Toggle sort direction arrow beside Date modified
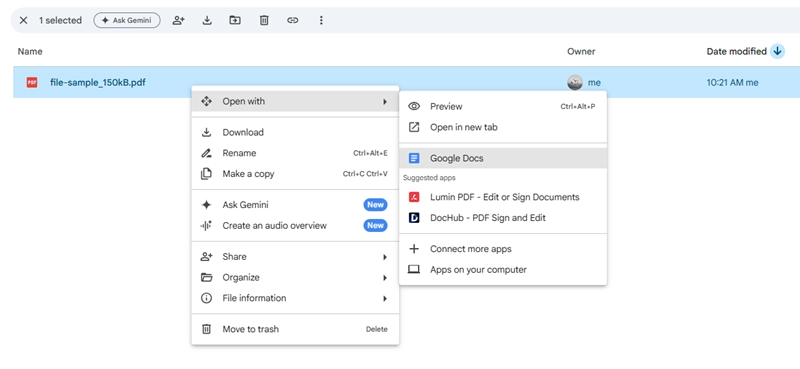 pos(777,52)
